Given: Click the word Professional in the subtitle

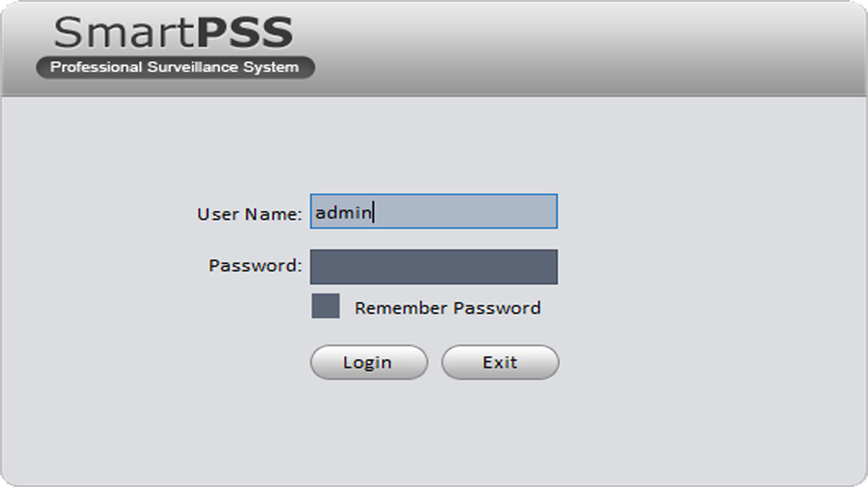Looking at the screenshot, I should (x=96, y=67).
